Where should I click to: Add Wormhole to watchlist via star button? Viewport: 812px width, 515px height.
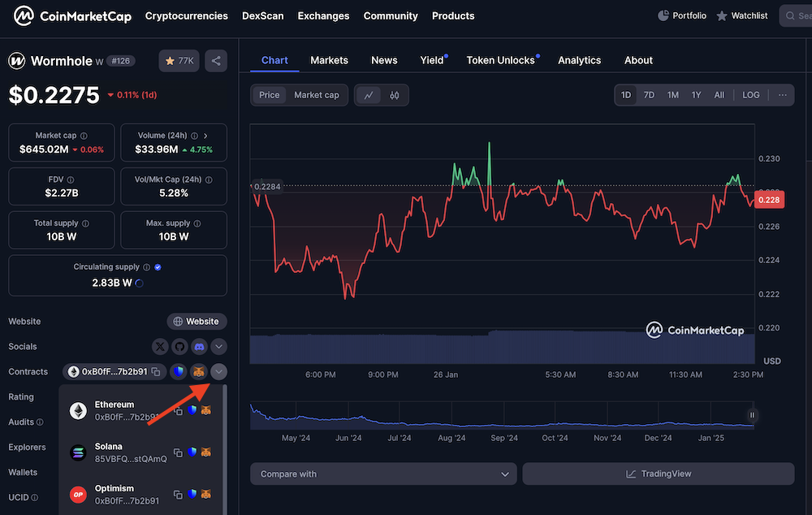(179, 60)
